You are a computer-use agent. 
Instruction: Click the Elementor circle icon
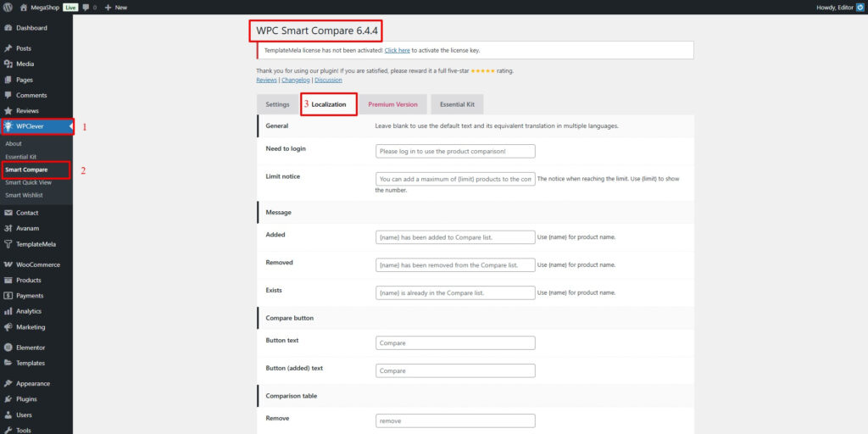[8, 348]
